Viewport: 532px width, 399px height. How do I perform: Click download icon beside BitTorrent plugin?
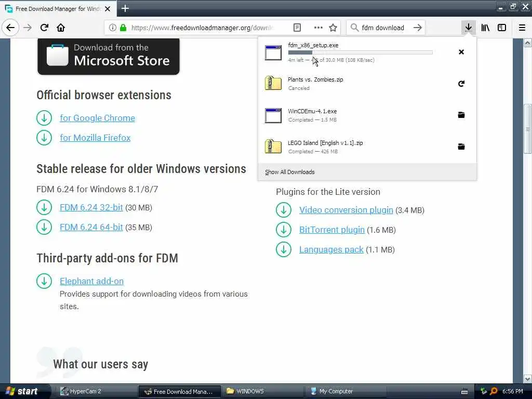pyautogui.click(x=284, y=230)
